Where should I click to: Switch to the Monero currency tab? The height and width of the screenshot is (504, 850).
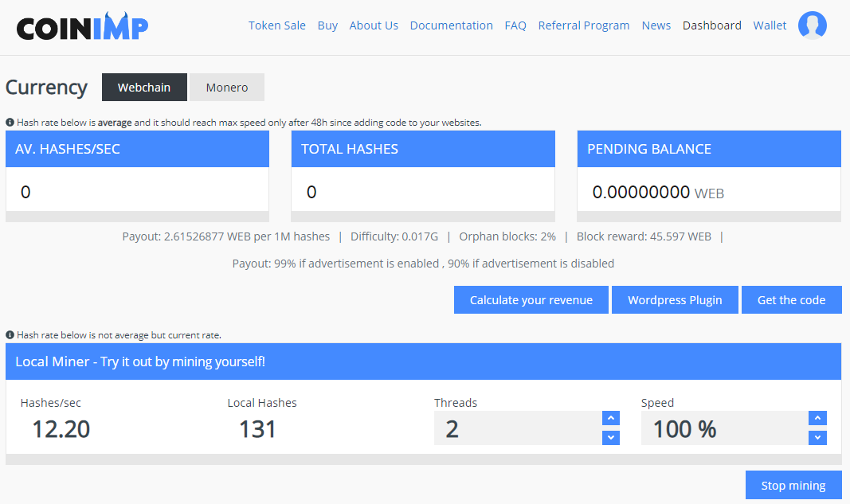[227, 88]
